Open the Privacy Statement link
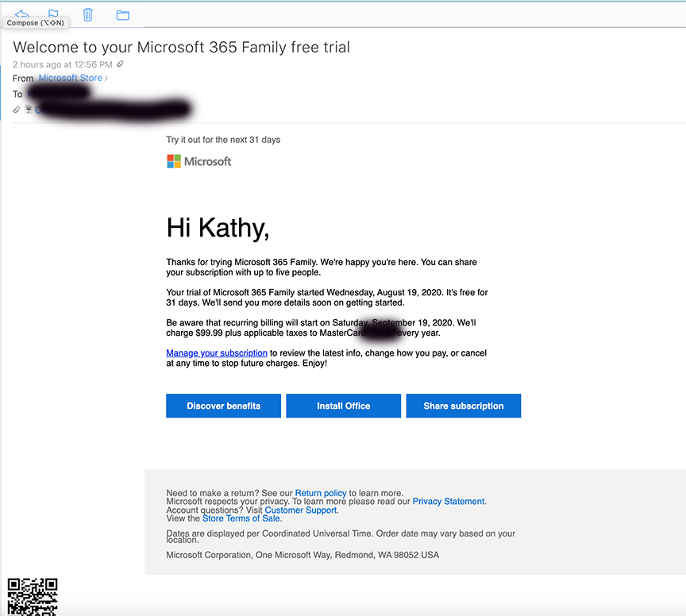Viewport: 686px width, 616px height. pos(449,502)
